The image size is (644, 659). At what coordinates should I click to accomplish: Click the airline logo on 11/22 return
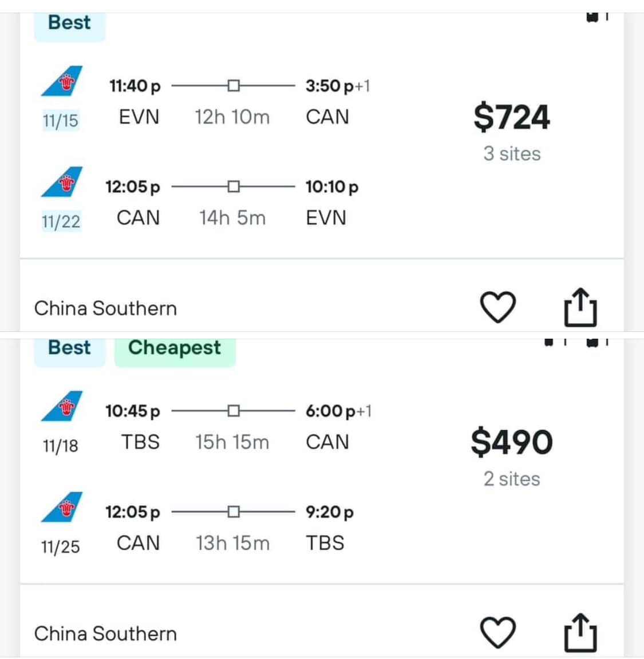coord(62,181)
